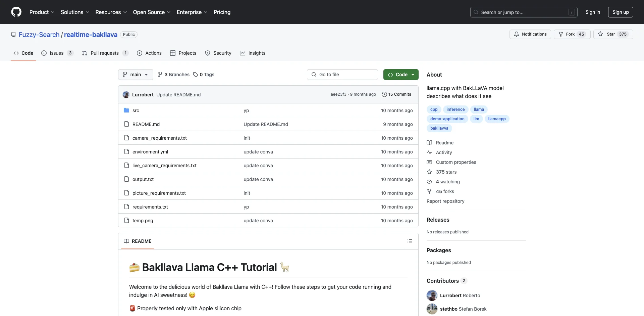Click the Go to file input
This screenshot has height=316, width=644.
342,75
